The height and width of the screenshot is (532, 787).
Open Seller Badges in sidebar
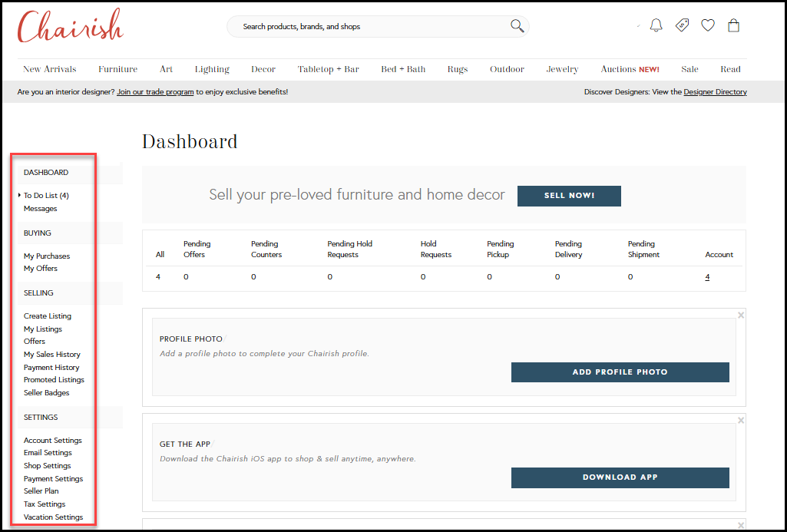(46, 393)
